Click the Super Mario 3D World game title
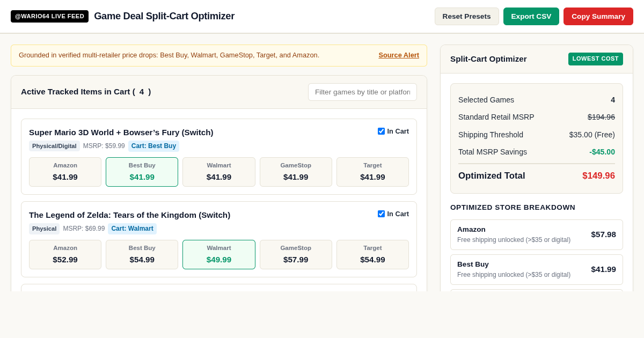This screenshot has width=644, height=338. (x=121, y=132)
